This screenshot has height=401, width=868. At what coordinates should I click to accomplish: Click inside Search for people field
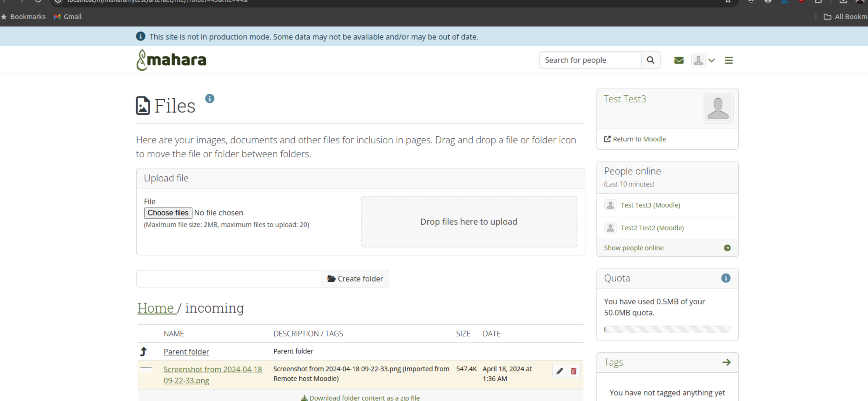590,60
